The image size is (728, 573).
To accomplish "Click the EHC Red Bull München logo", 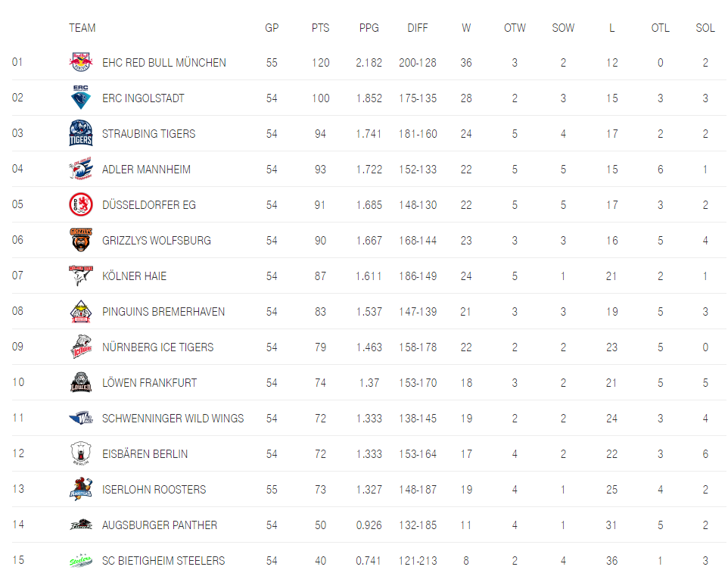I will point(80,63).
